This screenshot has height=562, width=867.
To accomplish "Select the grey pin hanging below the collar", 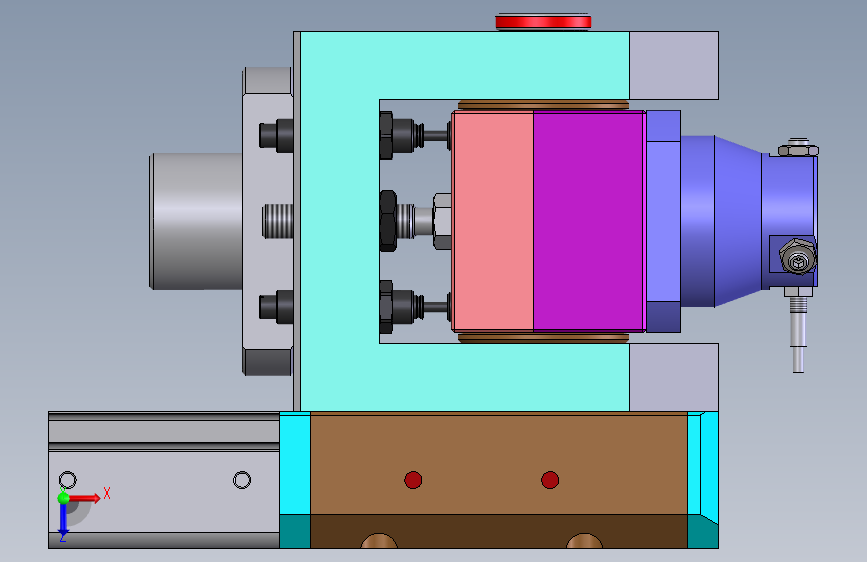I will pos(798,332).
